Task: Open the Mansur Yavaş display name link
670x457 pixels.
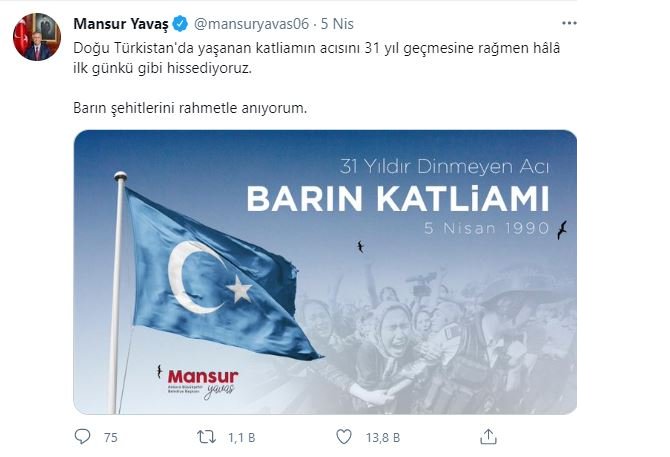Action: pyautogui.click(x=121, y=24)
